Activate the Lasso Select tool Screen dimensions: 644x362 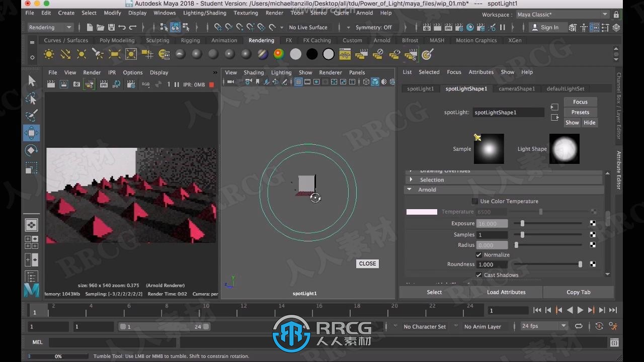click(x=31, y=98)
